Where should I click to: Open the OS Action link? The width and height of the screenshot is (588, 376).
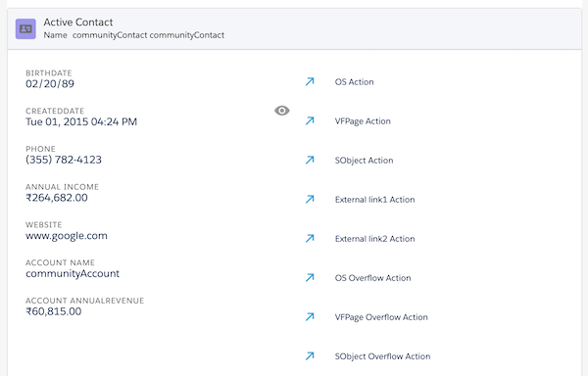pos(355,82)
